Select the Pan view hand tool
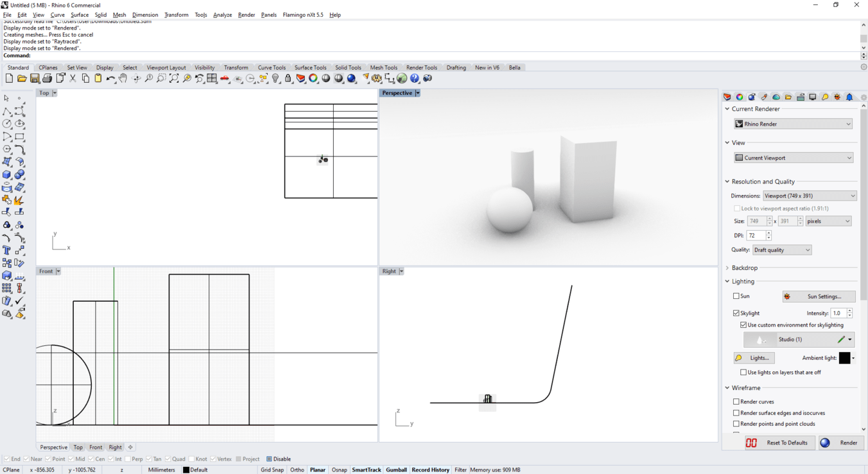Screen dimensions: 868x474 coord(123,78)
